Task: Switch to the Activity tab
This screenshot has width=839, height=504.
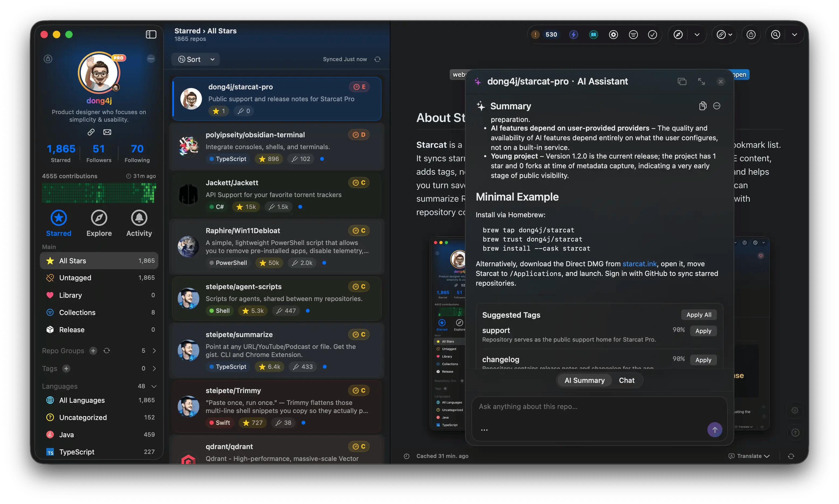Action: tap(139, 223)
